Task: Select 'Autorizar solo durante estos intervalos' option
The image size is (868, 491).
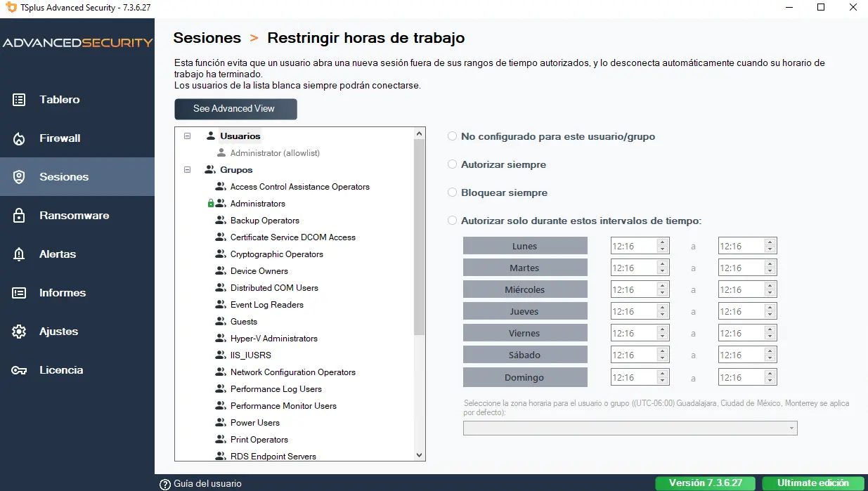Action: (x=453, y=221)
